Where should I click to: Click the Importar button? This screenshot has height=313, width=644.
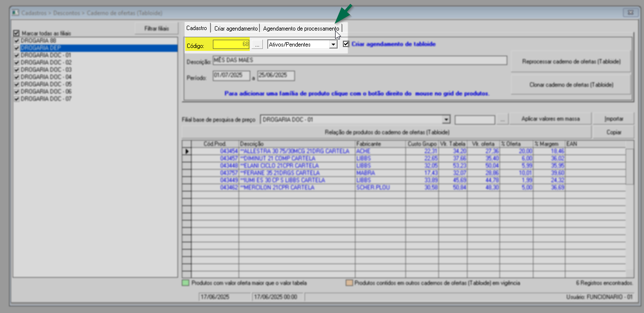614,119
